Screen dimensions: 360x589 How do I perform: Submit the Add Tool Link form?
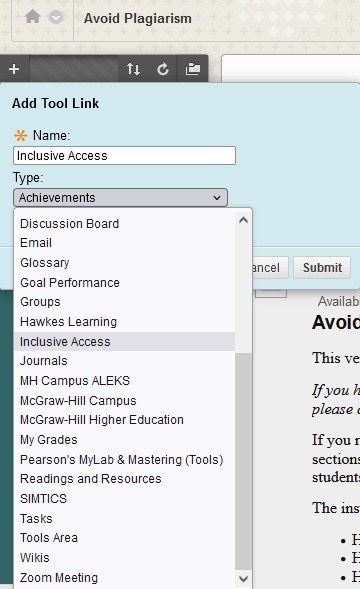pos(322,267)
